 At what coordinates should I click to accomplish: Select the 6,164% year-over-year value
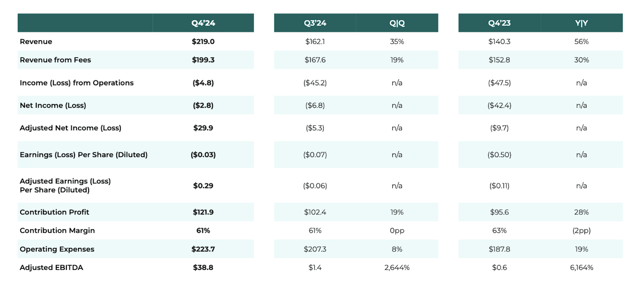(582, 268)
